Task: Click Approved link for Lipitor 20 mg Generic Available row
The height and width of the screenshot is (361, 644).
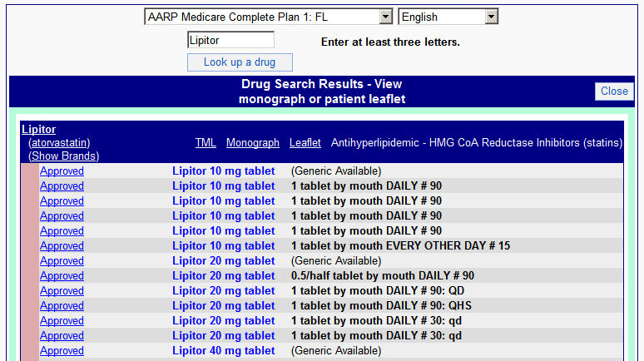Action: click(x=62, y=261)
